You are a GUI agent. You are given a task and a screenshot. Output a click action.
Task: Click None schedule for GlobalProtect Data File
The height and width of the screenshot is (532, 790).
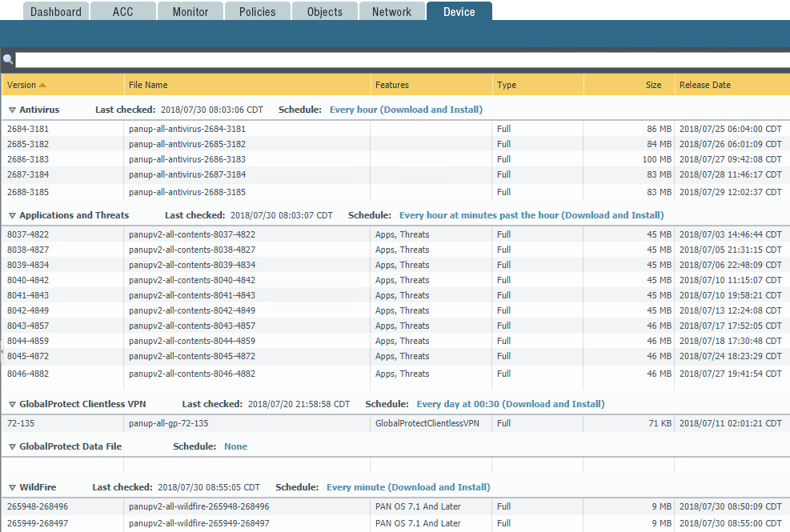pyautogui.click(x=235, y=446)
